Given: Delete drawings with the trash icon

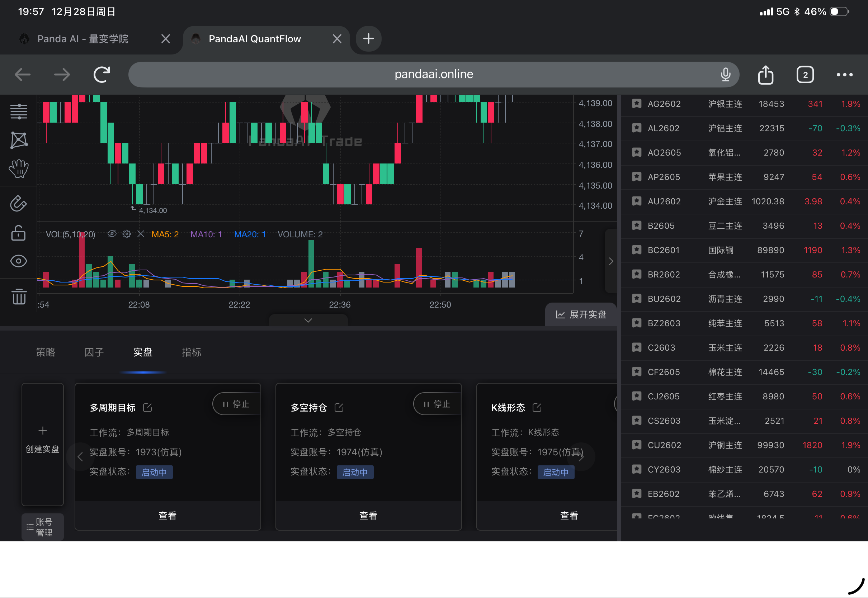Looking at the screenshot, I should pos(19,296).
